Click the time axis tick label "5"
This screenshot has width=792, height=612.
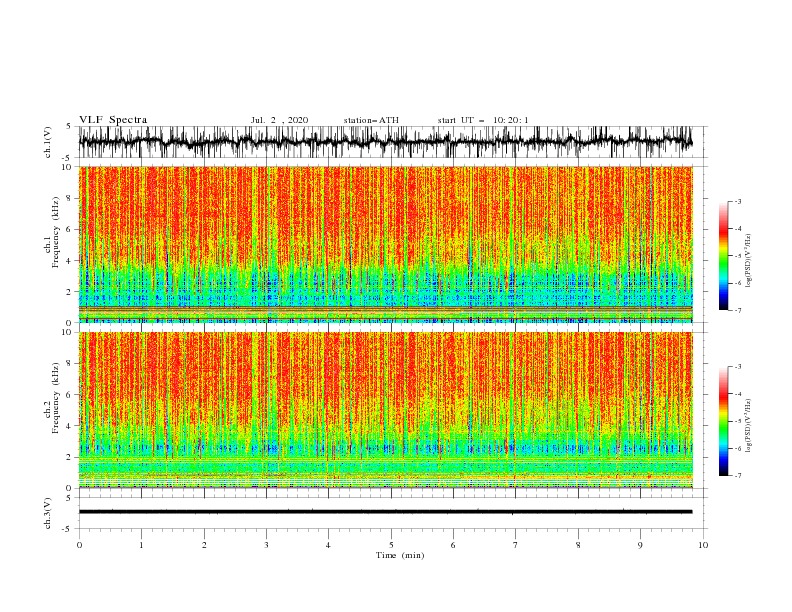(391, 545)
